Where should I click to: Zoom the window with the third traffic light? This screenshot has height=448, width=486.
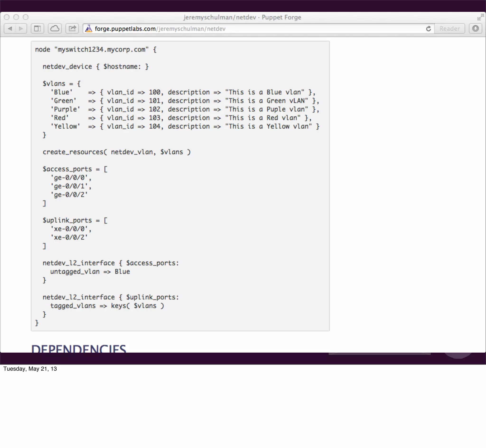click(26, 17)
